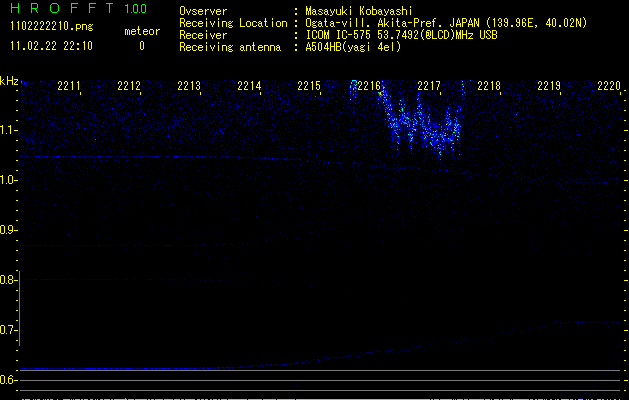The image size is (629, 400).
Task: Click time marker 2213
Action: click(189, 85)
